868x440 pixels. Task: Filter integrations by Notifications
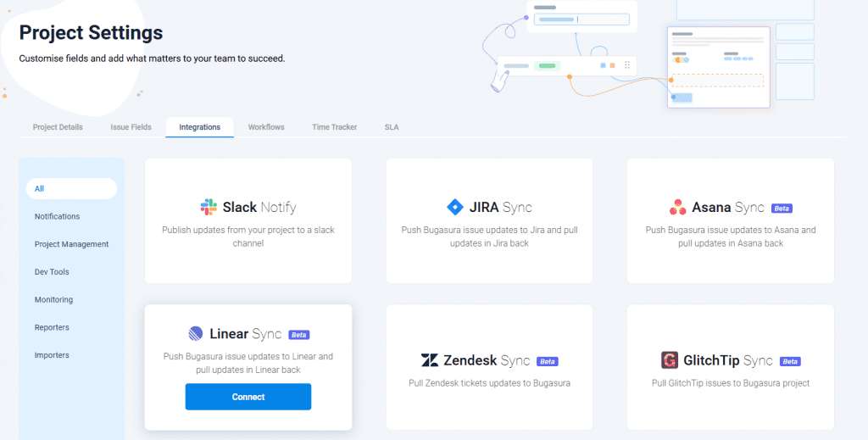(x=57, y=216)
